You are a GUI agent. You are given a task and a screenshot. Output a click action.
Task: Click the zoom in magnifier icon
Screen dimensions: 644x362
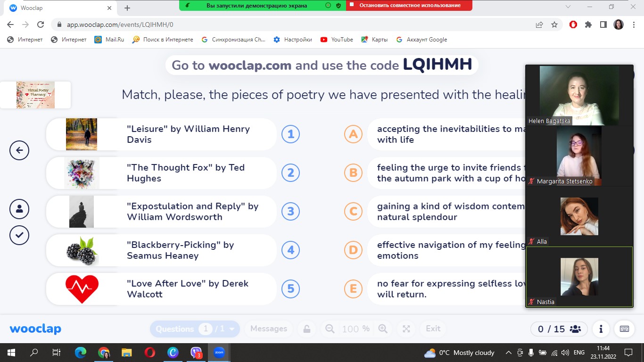[x=383, y=329]
